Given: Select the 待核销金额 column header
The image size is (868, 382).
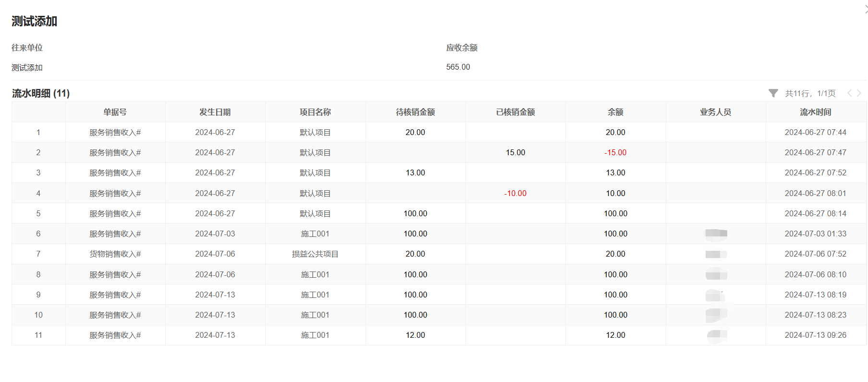Looking at the screenshot, I should pyautogui.click(x=415, y=112).
